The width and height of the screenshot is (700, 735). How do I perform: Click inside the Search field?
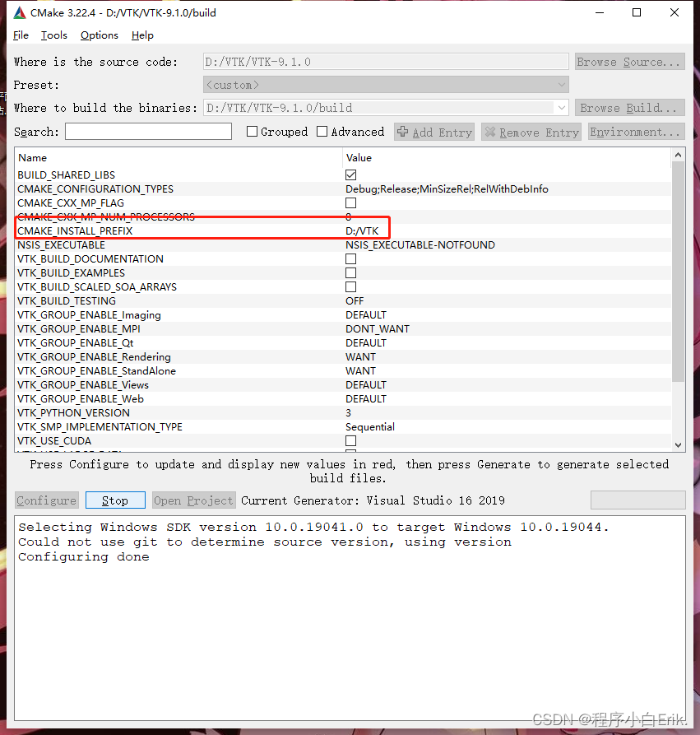148,132
